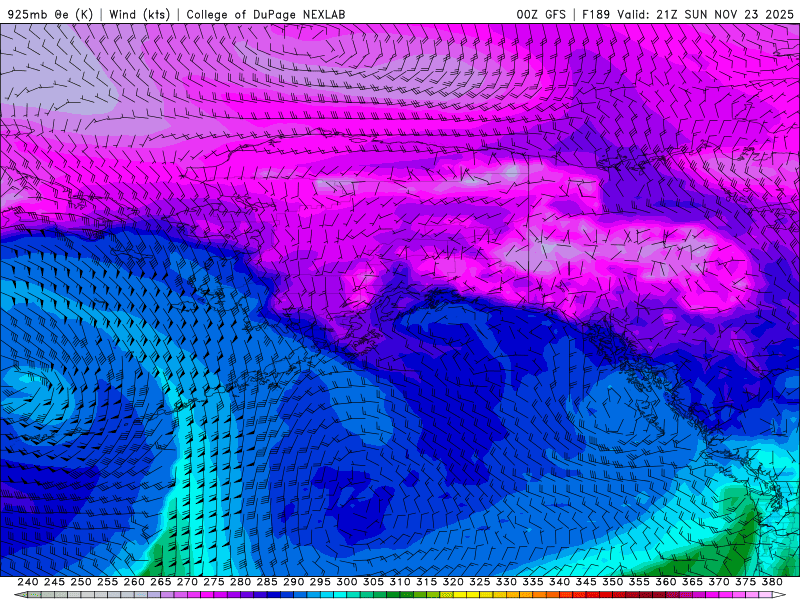Select the 355 colorbar label
Viewport: 800px width, 600px height.
click(x=638, y=582)
